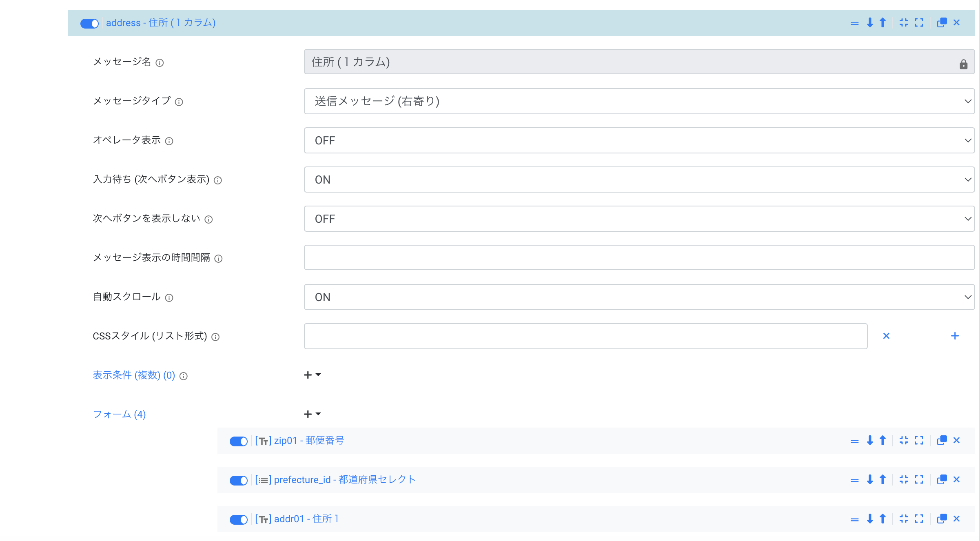Open add menu next to 表示条件 (複数)

point(312,375)
